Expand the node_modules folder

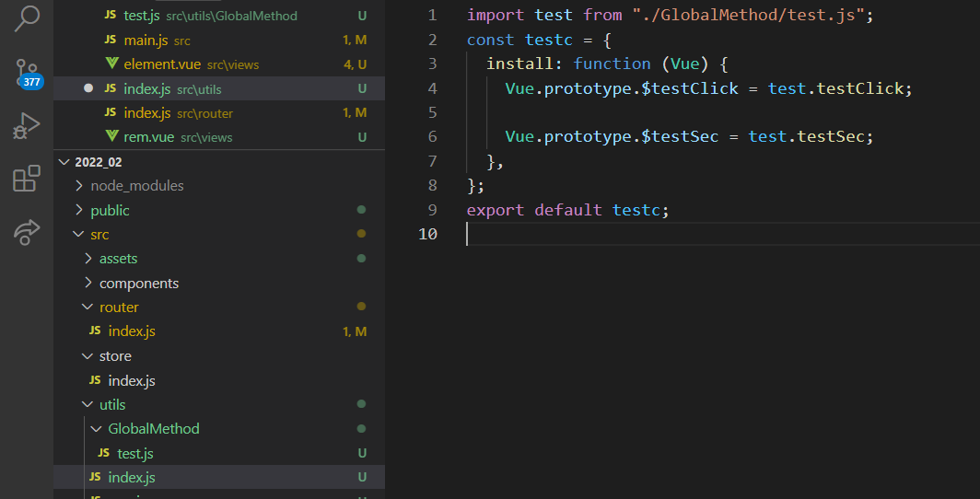(78, 186)
